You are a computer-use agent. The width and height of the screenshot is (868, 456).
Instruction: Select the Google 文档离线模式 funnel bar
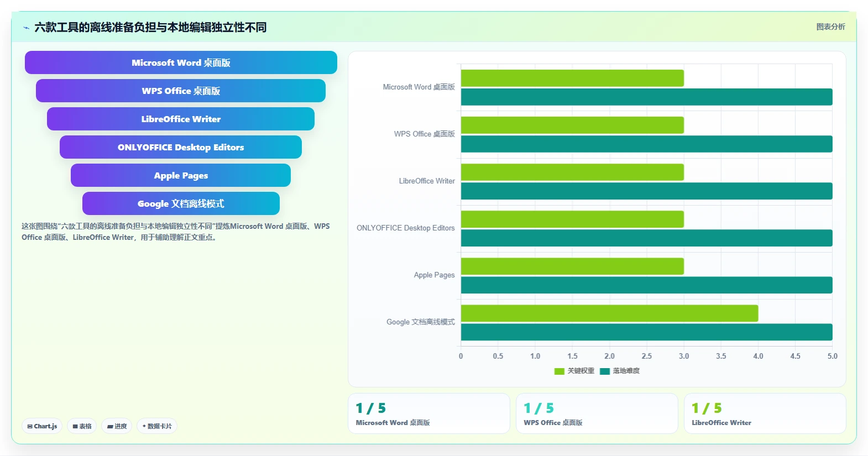pyautogui.click(x=181, y=203)
